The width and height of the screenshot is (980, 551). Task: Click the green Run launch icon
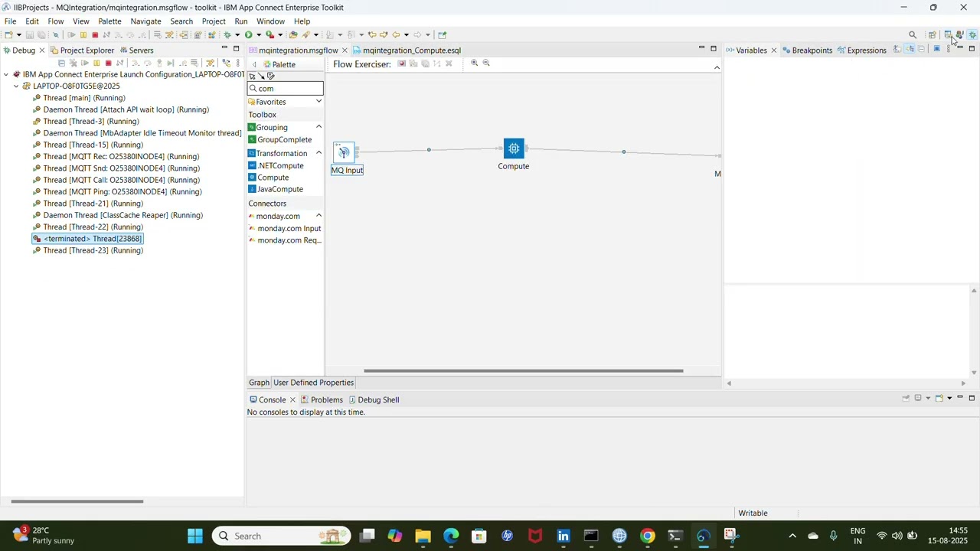pos(249,34)
